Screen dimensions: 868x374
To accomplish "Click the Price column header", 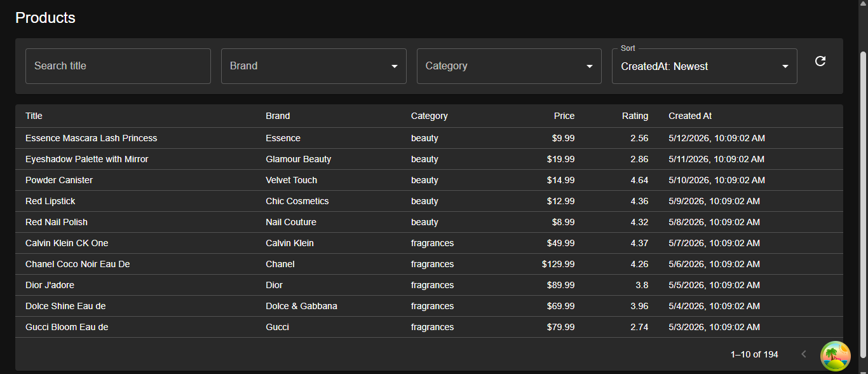I will tap(564, 116).
